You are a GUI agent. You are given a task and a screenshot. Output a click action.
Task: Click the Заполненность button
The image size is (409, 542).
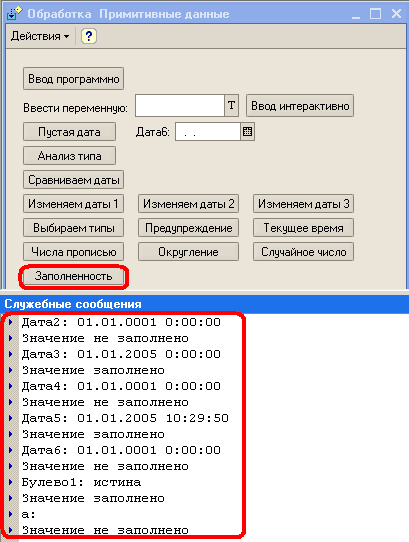(x=73, y=276)
